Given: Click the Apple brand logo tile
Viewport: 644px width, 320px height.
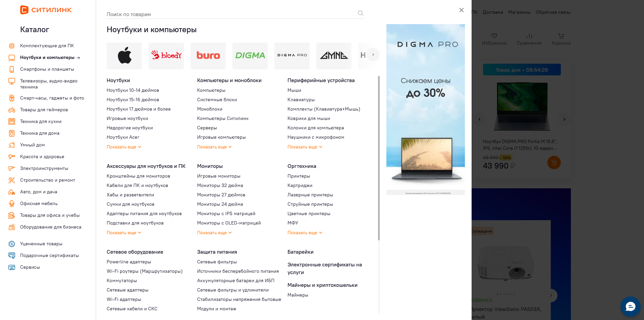Looking at the screenshot, I should (124, 56).
